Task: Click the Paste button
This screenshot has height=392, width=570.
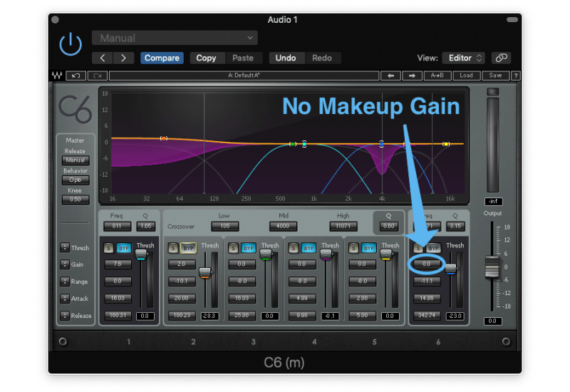Action: coord(243,58)
